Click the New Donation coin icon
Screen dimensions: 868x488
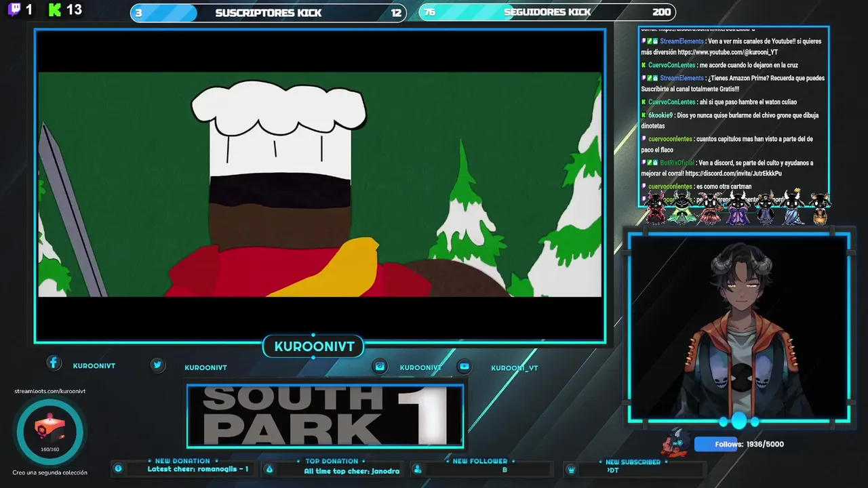pos(118,468)
